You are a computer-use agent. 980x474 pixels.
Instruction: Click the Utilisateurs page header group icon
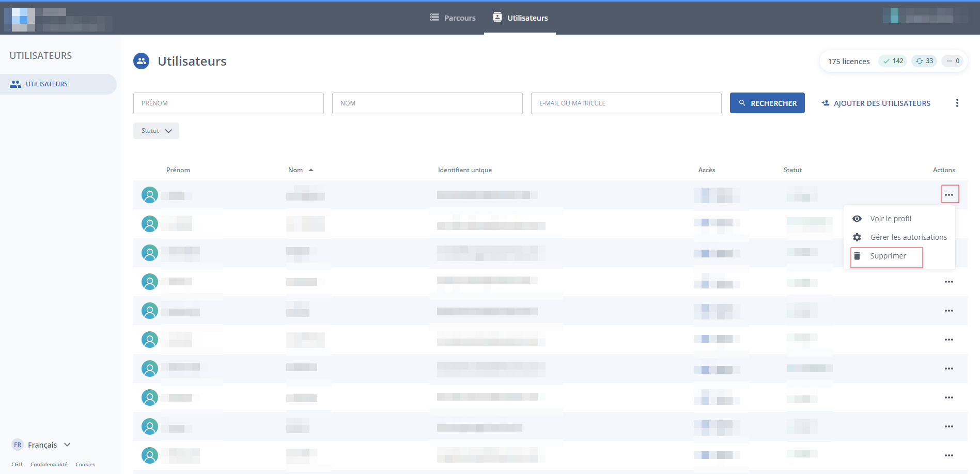tap(141, 61)
